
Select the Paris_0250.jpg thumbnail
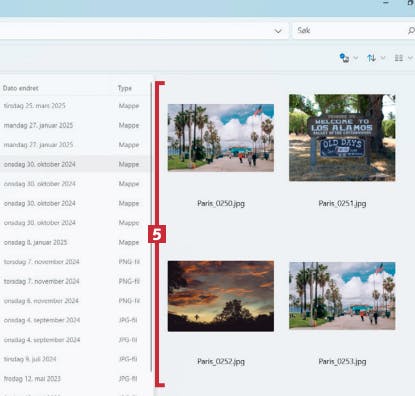tap(221, 138)
